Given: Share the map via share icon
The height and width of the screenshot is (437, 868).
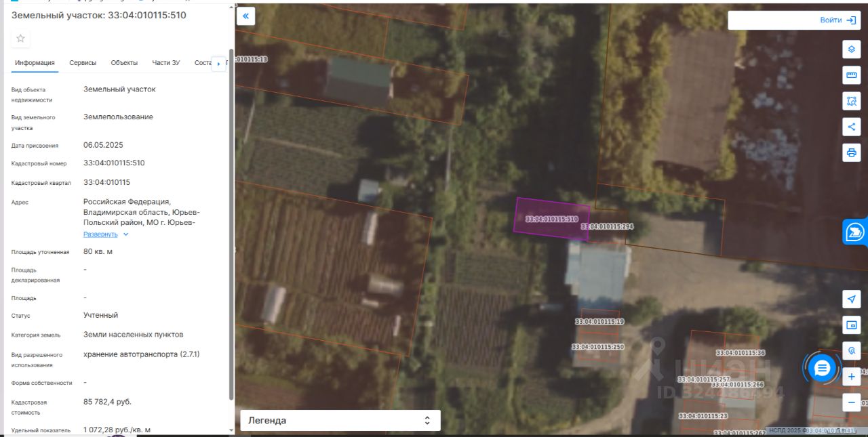Looking at the screenshot, I should coord(852,127).
